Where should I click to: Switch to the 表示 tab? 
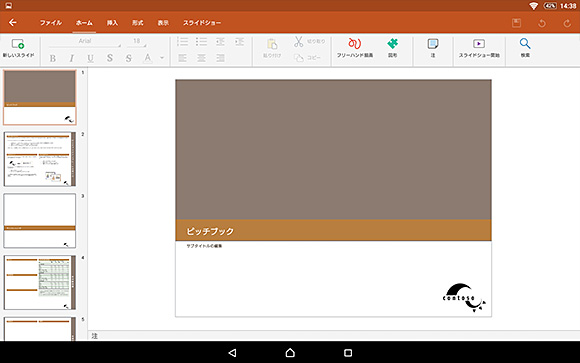click(x=163, y=23)
